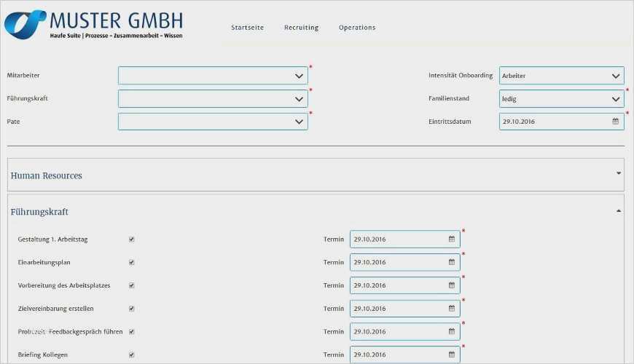Open the Recruiting menu
The height and width of the screenshot is (364, 634).
click(x=301, y=28)
